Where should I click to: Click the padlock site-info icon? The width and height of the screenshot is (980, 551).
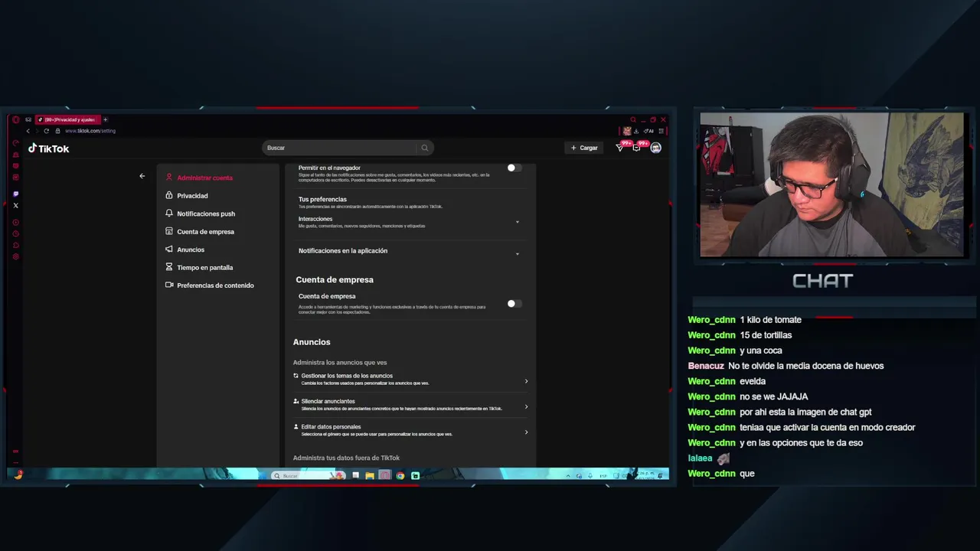57,131
